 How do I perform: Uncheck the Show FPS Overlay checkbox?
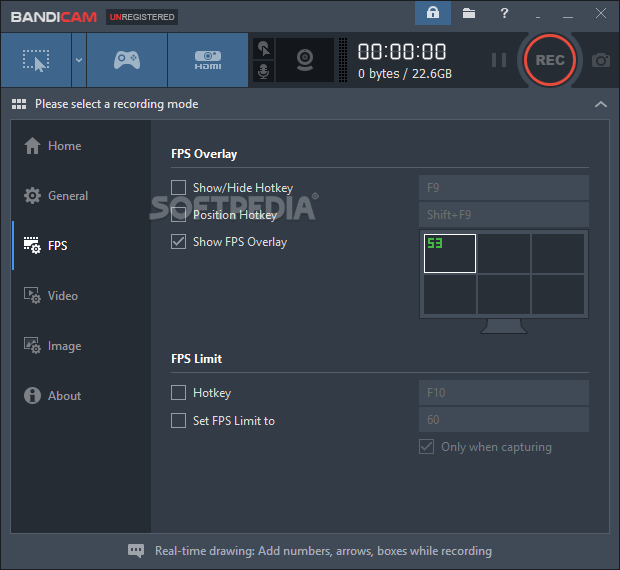[x=178, y=242]
